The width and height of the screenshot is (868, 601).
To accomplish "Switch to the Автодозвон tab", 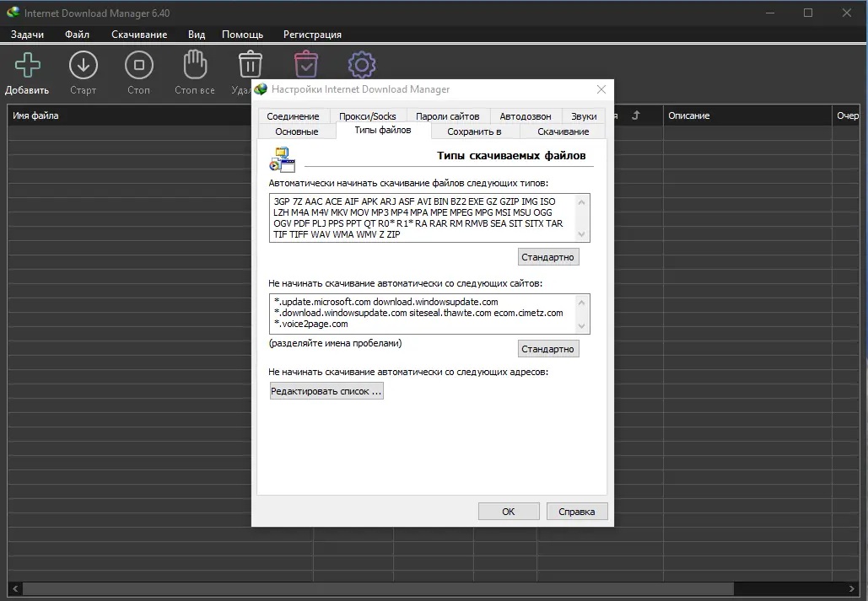I will tap(526, 116).
